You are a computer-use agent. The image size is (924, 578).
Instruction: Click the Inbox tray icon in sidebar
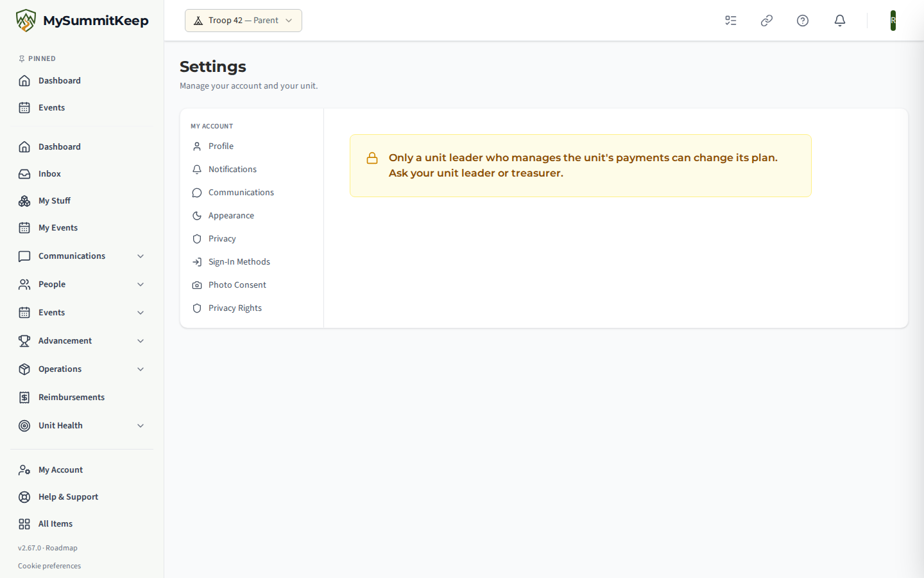[24, 174]
